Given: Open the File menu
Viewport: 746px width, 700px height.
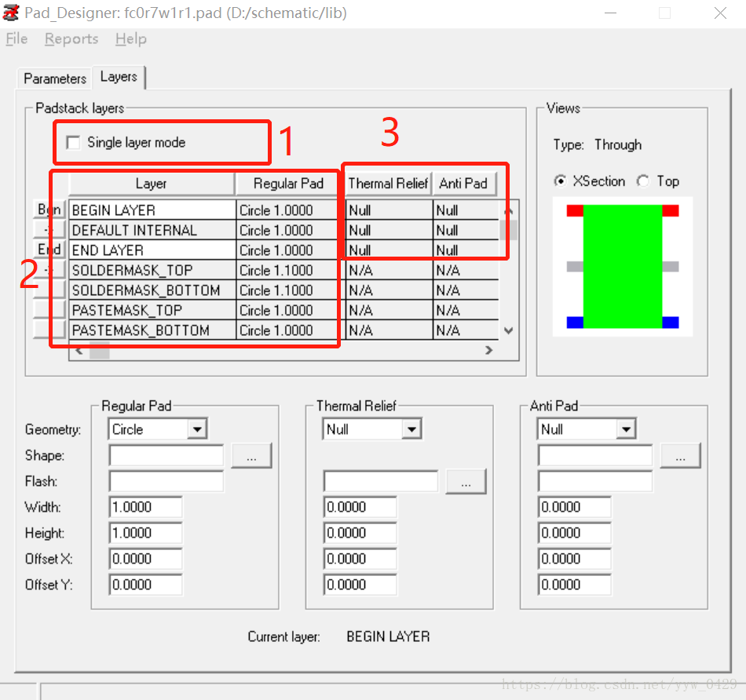Looking at the screenshot, I should pyautogui.click(x=16, y=38).
